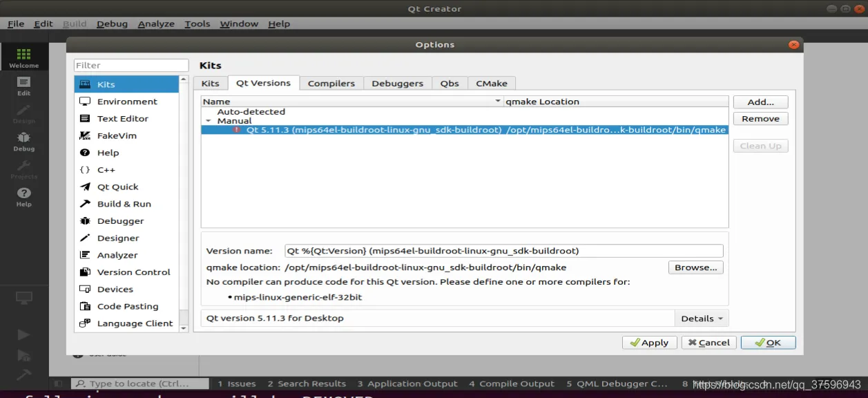Select Devices options category
868x398 pixels.
coord(126,290)
